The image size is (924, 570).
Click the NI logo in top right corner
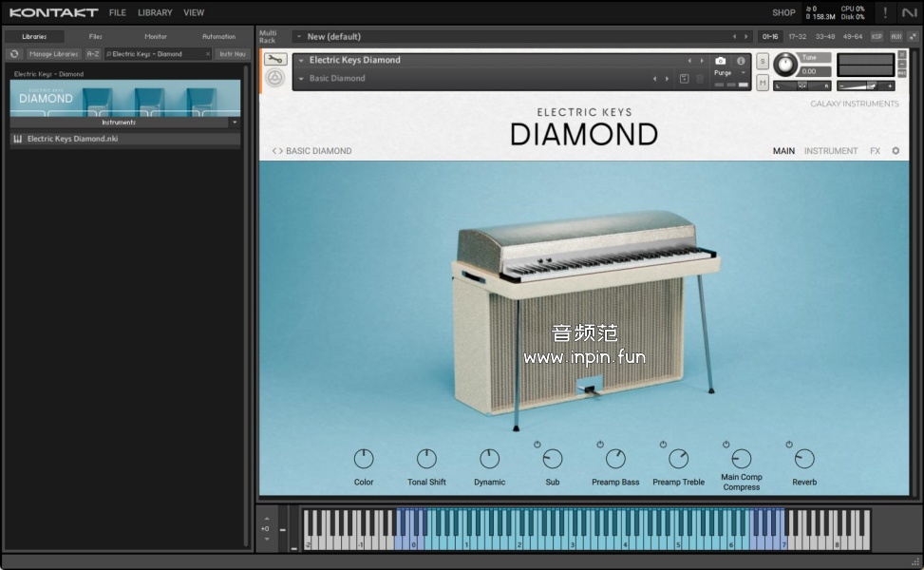coord(909,12)
